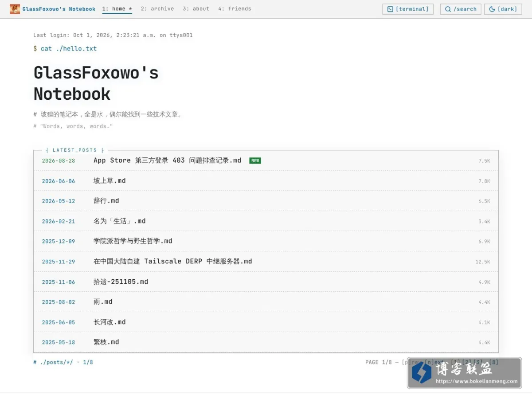This screenshot has height=399, width=532.
Task: Open the post 'App Store 第三方登录 403 问题排查记录.md'
Action: (167, 160)
